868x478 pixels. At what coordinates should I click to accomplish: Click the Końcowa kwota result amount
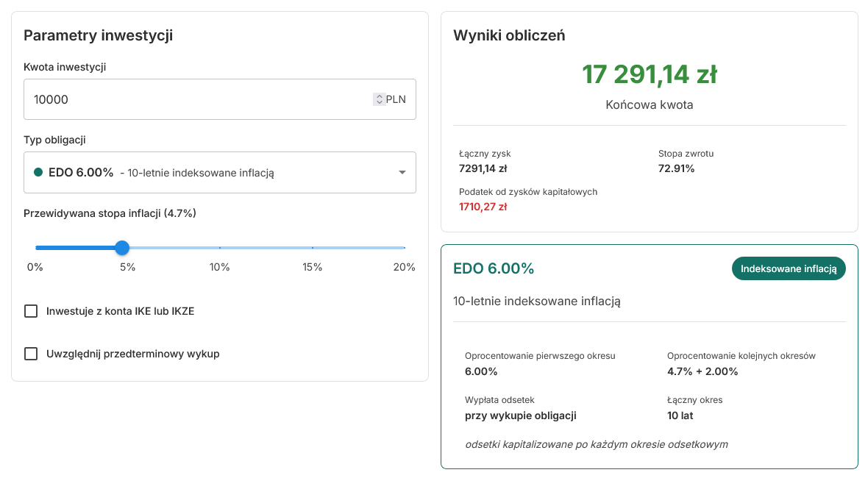coord(649,74)
